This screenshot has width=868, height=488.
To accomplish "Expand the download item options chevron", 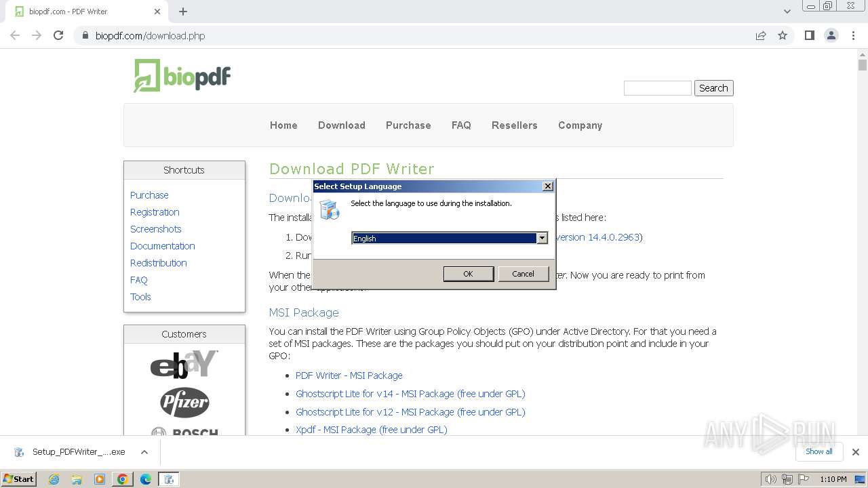I will (x=144, y=452).
